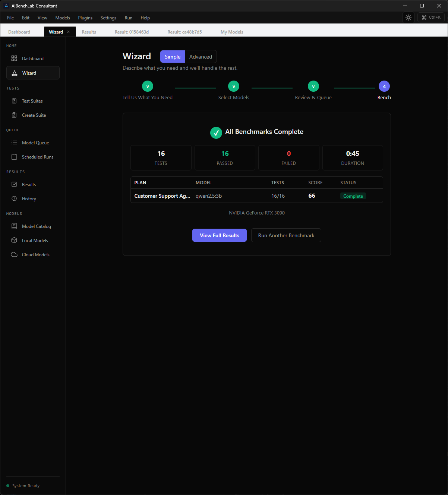The image size is (448, 495).
Task: Start Run Another Benchmark
Action: coord(286,235)
